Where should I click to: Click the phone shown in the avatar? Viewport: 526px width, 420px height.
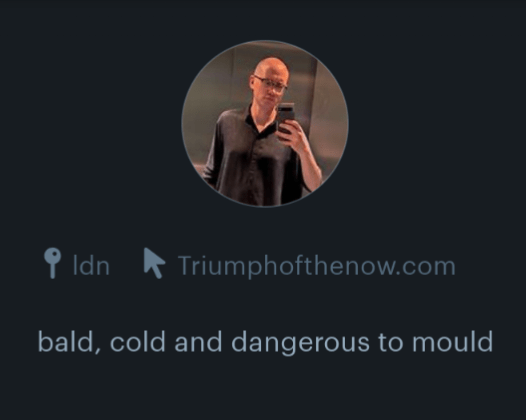(286, 118)
